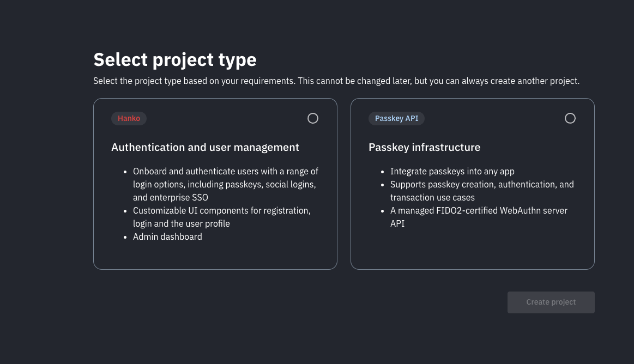Image resolution: width=634 pixels, height=364 pixels.
Task: Click the 'Customizable UI components' bullet text
Action: 222,217
